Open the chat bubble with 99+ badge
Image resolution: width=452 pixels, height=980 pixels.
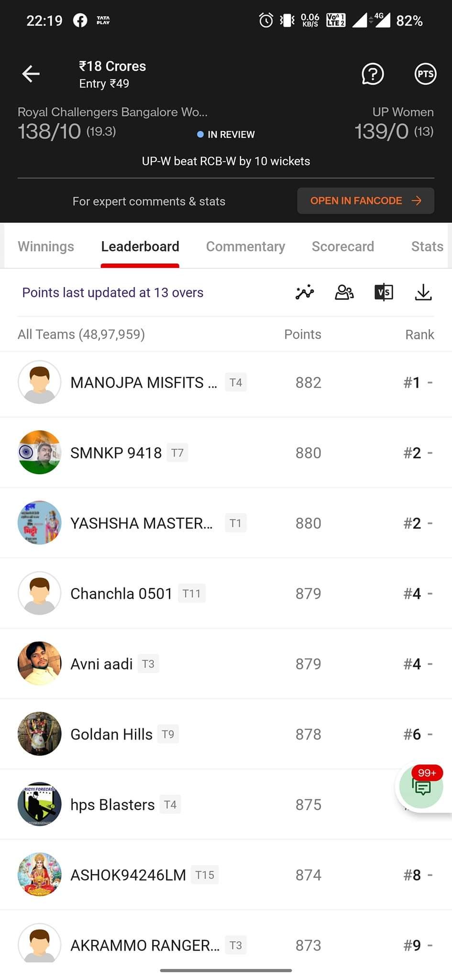(422, 786)
